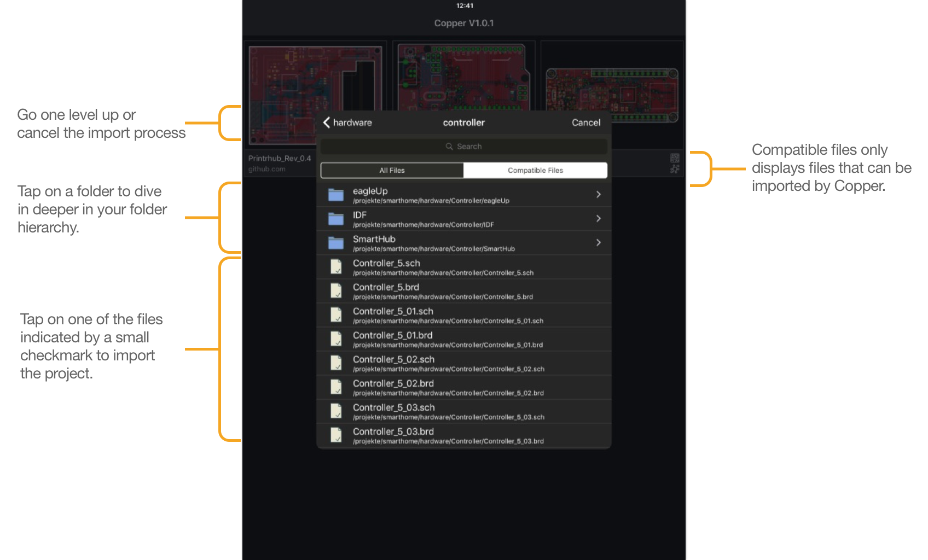Click the eagleUp folder icon
This screenshot has height=560, width=928.
[335, 195]
